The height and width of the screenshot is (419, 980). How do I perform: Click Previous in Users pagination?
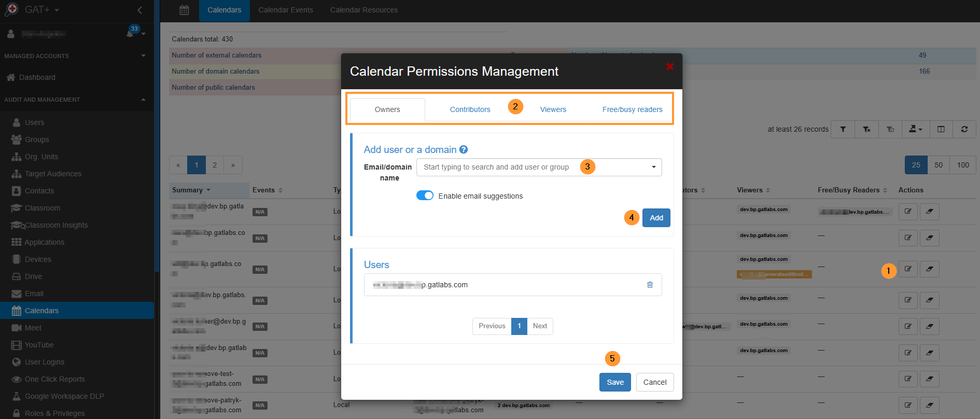[x=492, y=326]
